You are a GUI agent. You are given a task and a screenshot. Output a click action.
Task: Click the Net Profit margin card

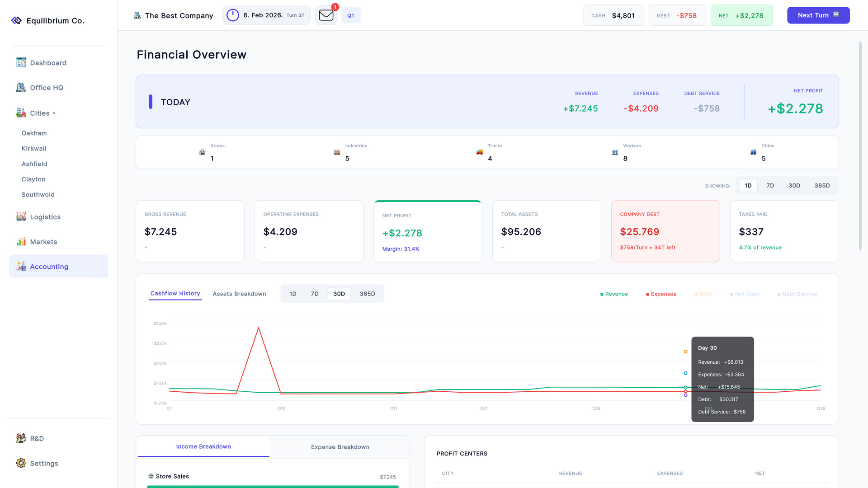428,231
